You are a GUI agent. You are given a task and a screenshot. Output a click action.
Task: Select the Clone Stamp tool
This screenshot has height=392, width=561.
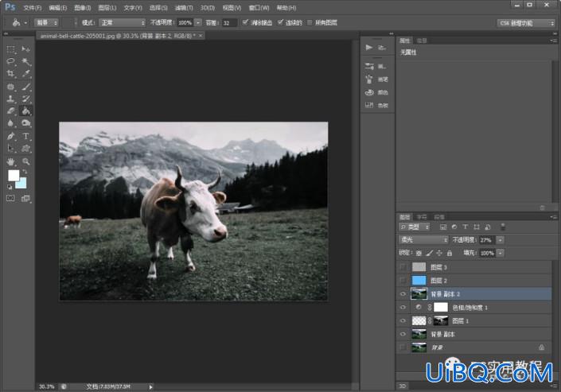(10, 99)
